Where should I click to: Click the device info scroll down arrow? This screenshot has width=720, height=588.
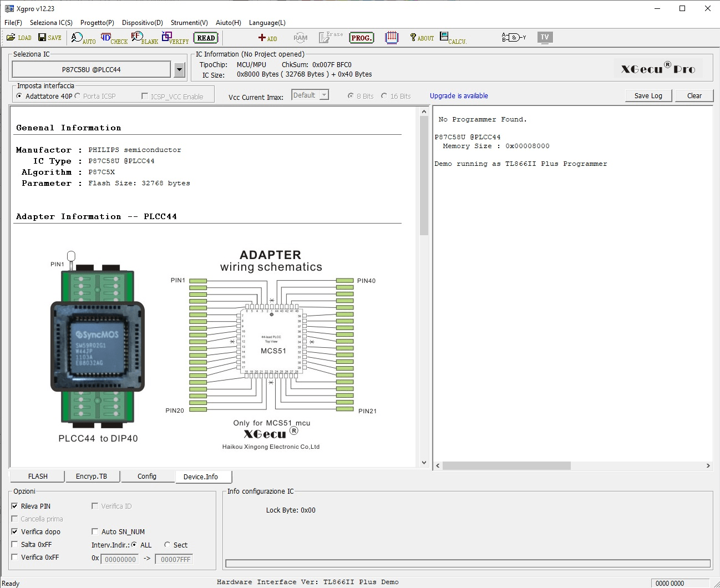click(x=424, y=463)
